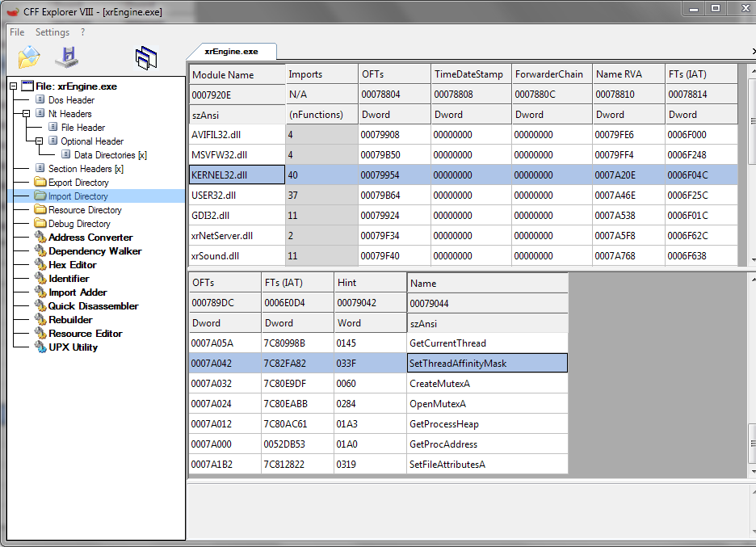Click the Open file toolbar icon
Viewport: 756px width, 547px height.
[29, 57]
